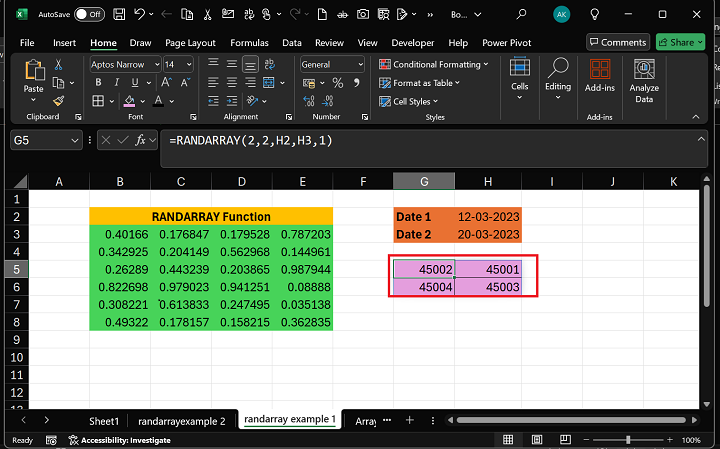The width and height of the screenshot is (720, 449).
Task: Click the Paste clipboard icon
Action: tap(34, 72)
